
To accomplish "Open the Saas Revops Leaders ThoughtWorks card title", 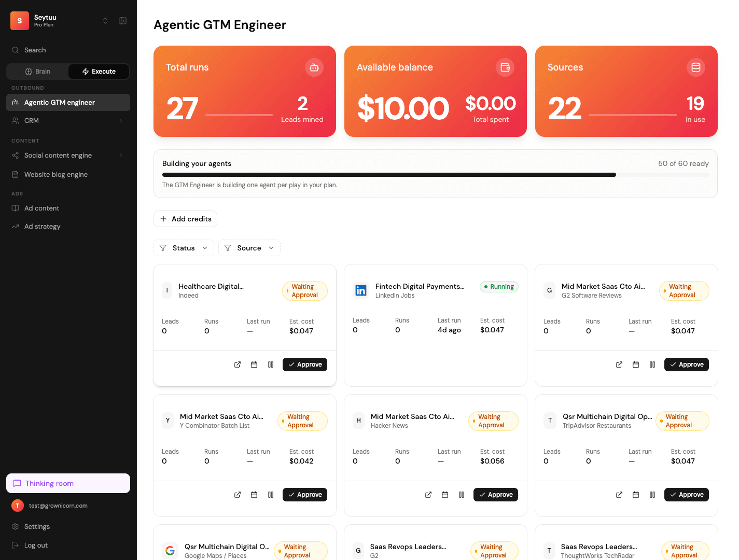I will pos(599,547).
